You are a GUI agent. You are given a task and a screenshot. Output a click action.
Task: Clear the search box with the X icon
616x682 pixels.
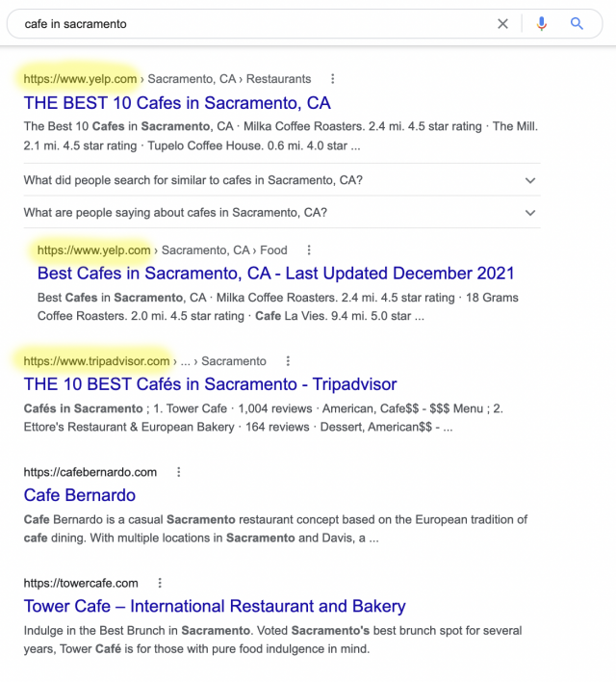tap(502, 24)
